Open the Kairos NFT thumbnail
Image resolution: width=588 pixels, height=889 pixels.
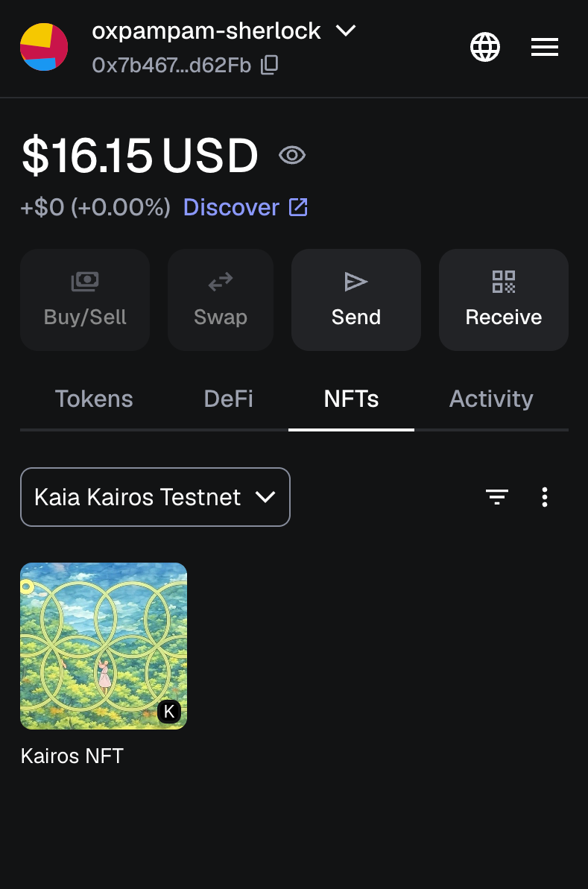[103, 645]
